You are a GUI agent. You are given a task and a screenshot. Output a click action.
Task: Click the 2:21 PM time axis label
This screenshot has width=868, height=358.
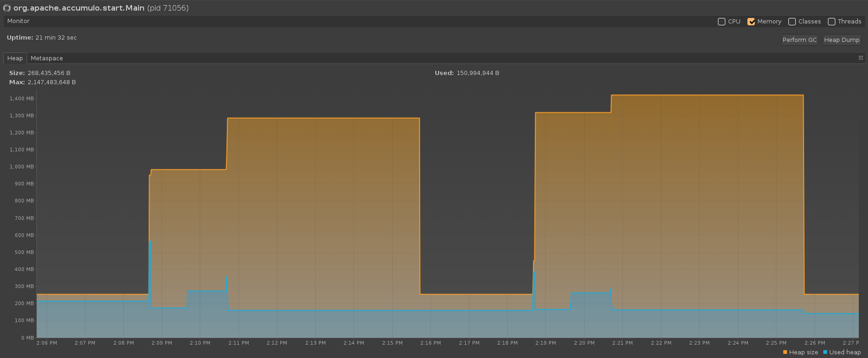tap(622, 343)
